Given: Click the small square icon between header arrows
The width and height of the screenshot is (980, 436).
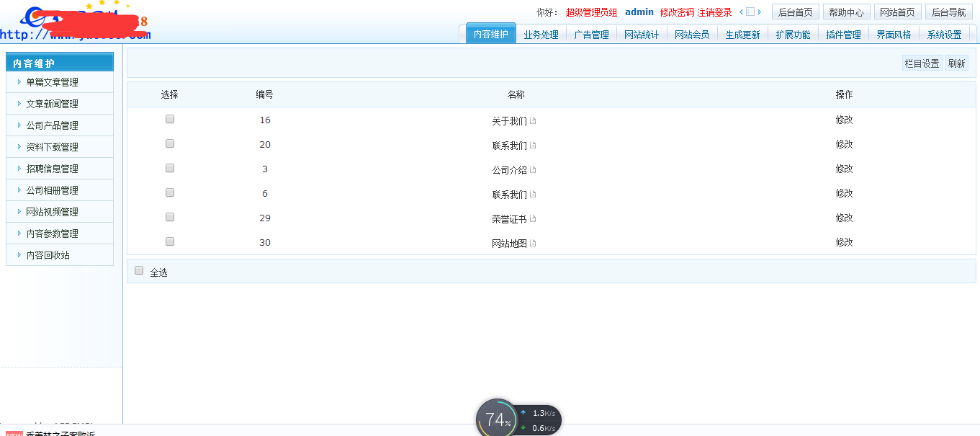Looking at the screenshot, I should tap(750, 12).
